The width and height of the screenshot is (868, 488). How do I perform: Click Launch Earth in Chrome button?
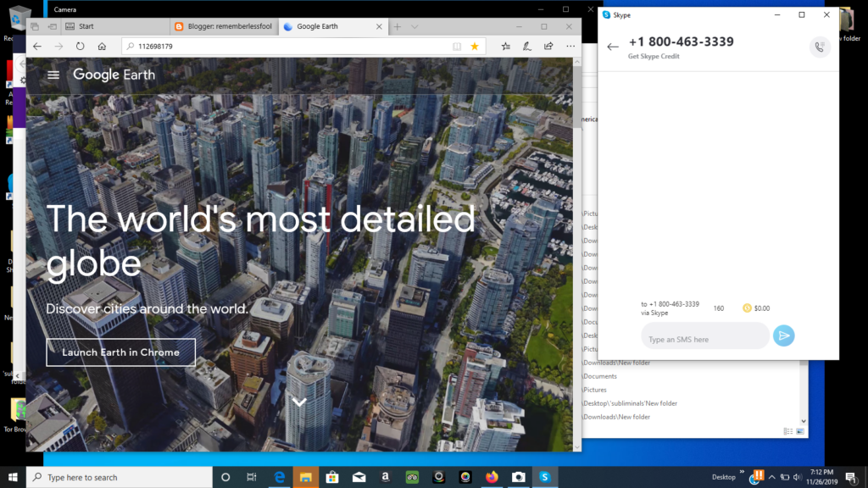[x=120, y=352]
